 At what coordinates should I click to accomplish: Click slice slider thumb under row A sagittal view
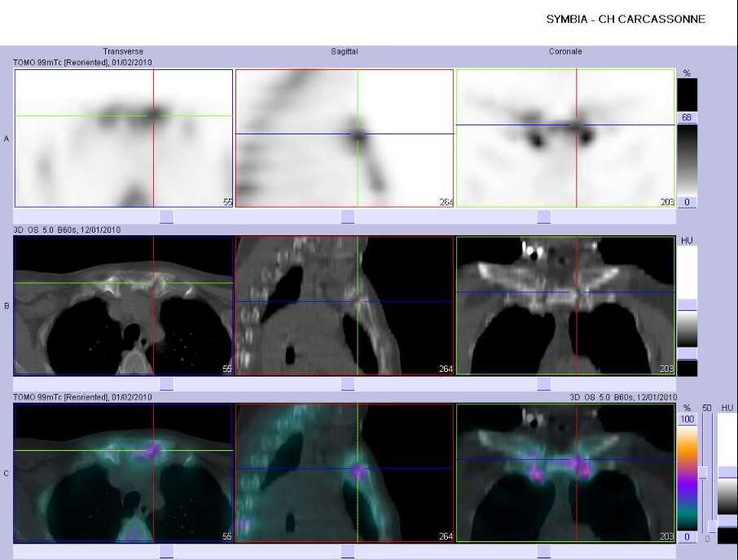(x=348, y=217)
